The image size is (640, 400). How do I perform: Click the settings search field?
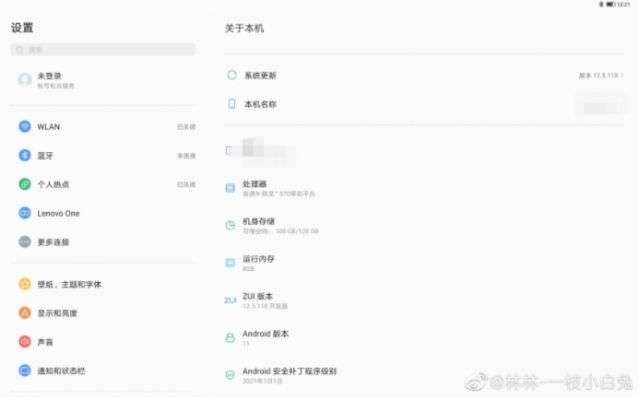[103, 50]
